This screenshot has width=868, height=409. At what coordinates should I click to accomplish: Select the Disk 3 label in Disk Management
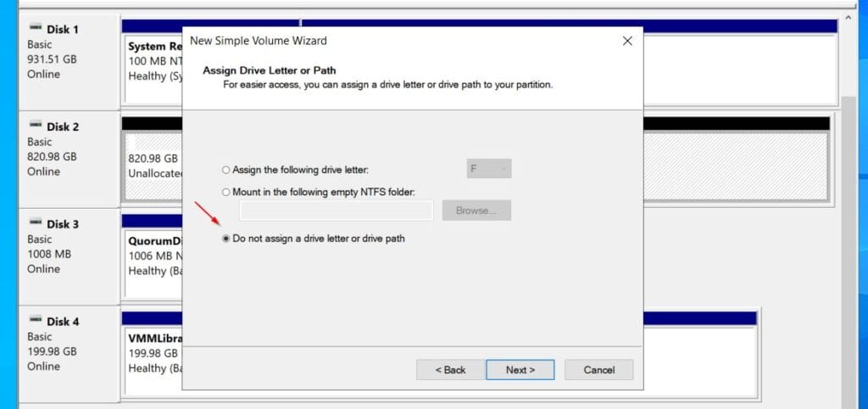coord(63,225)
